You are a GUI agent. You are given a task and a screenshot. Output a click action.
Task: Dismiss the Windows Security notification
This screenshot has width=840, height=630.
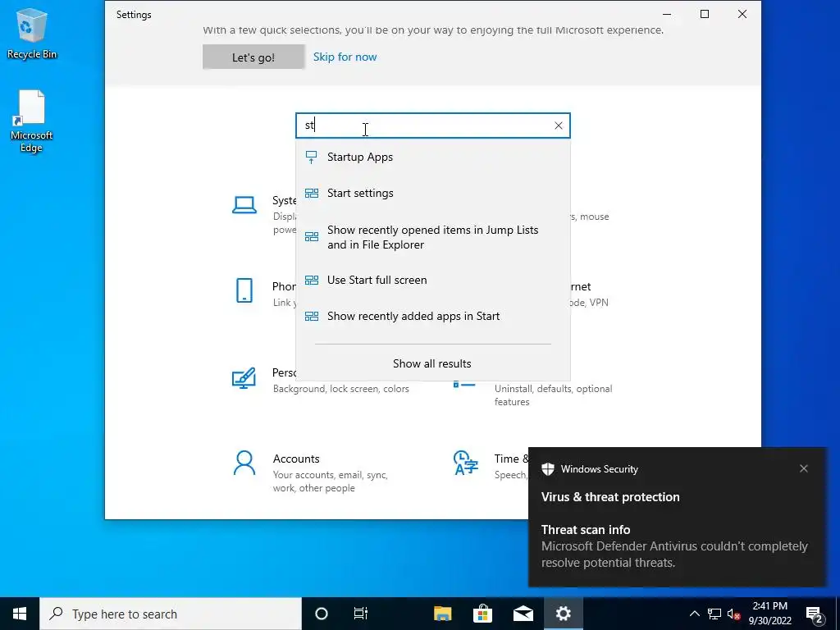pos(804,468)
